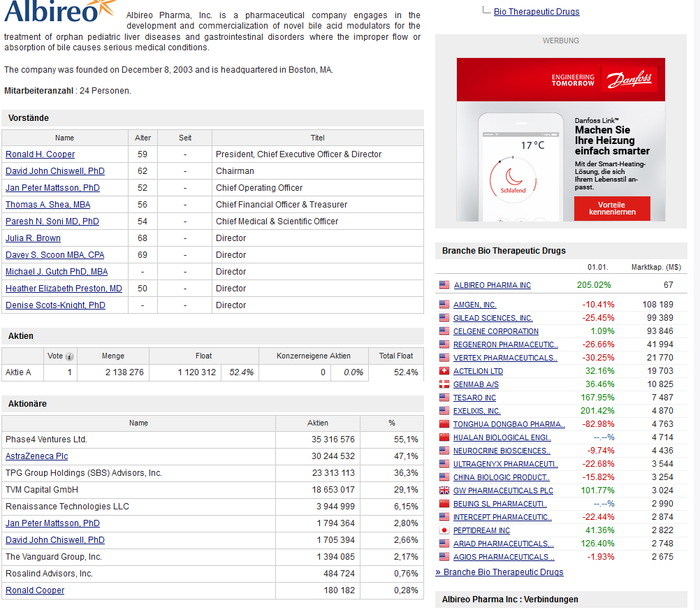Click the Vorteile kennenlernen ad button

(x=612, y=208)
